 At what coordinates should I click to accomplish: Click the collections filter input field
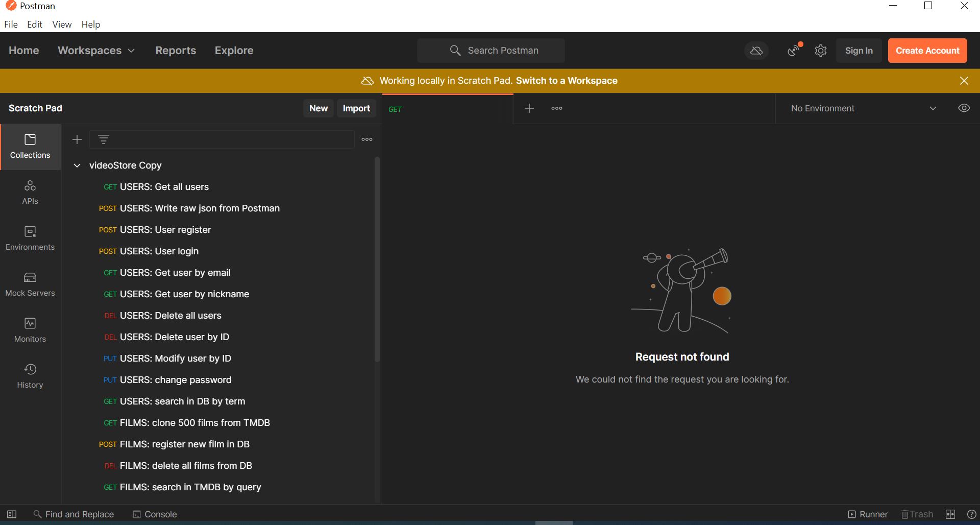point(222,139)
